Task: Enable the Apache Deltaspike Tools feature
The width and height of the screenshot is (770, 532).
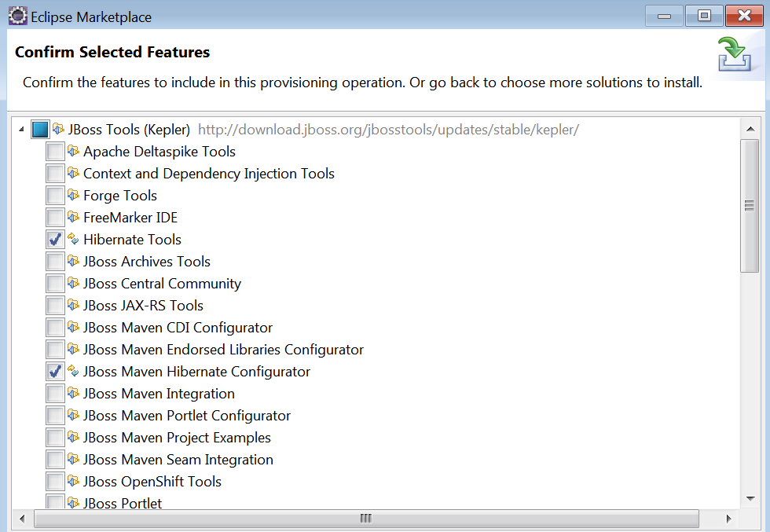Action: [53, 151]
